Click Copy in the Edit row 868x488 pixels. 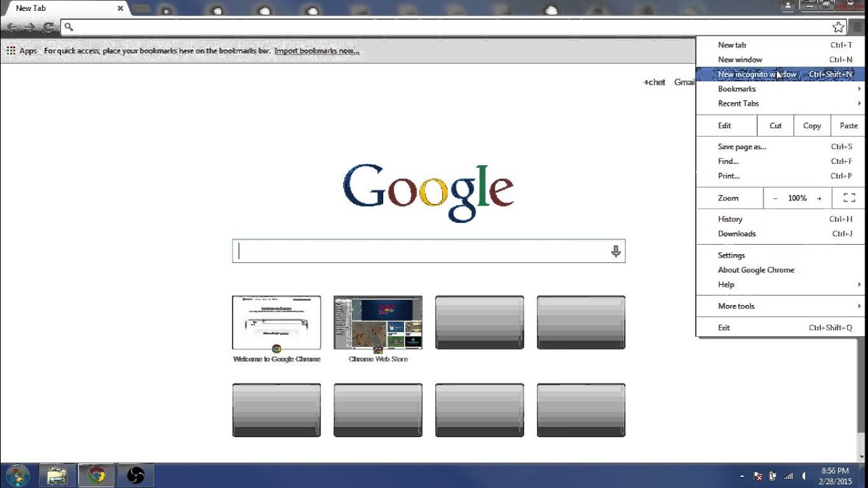point(812,125)
